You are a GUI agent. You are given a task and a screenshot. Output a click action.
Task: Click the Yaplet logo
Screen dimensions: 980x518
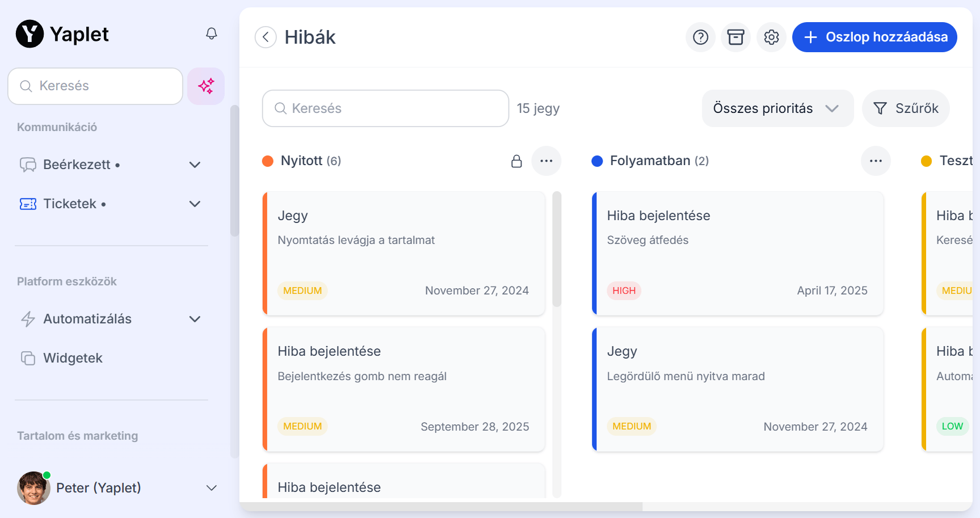click(62, 34)
